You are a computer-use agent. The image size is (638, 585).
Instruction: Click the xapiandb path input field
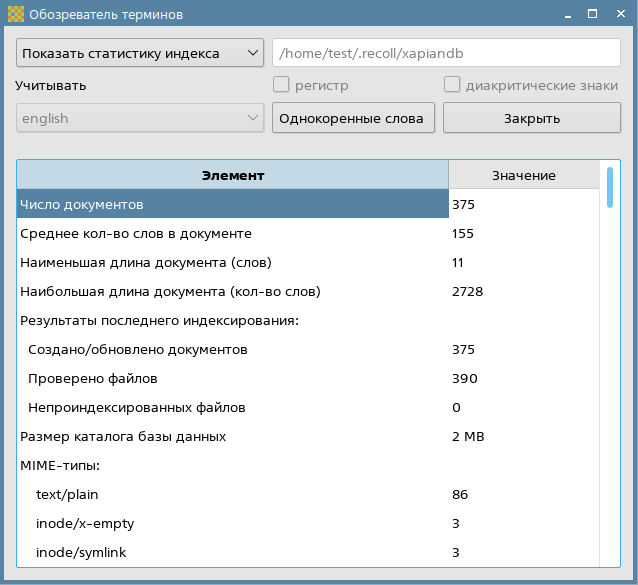click(446, 53)
